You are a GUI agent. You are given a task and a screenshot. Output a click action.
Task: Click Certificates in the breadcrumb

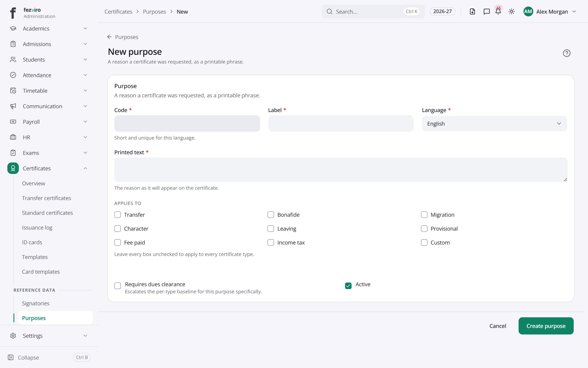coord(118,12)
